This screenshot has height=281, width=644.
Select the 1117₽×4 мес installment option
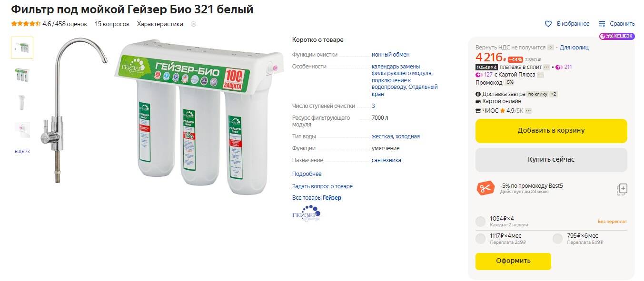point(480,239)
